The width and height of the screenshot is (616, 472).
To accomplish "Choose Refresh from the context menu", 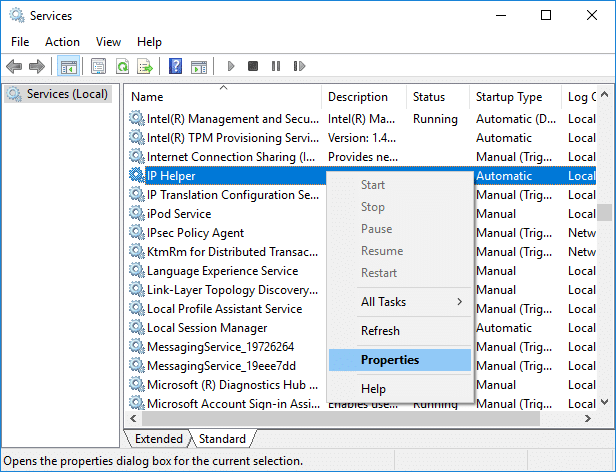I will click(380, 331).
